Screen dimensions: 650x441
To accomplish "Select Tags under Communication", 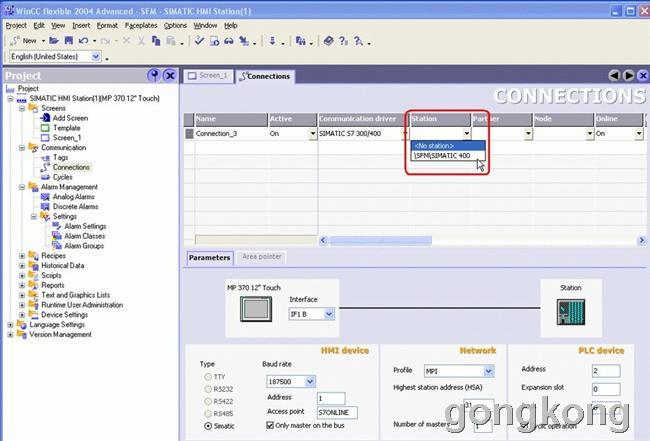I will [61, 158].
